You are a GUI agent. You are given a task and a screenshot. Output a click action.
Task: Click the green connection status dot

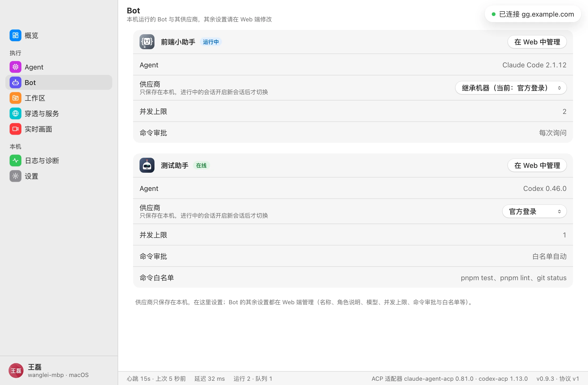click(x=494, y=14)
